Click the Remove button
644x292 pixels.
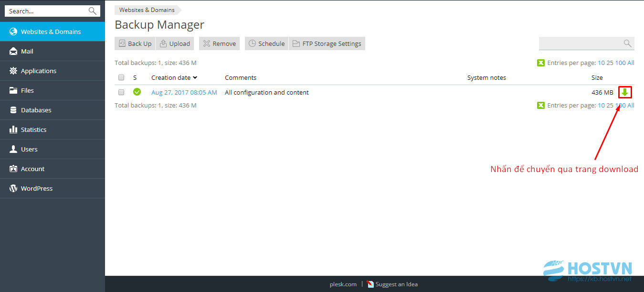coord(219,43)
